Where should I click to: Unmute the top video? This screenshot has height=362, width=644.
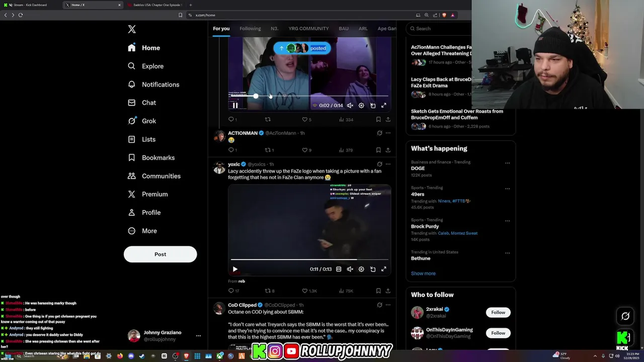pyautogui.click(x=350, y=106)
